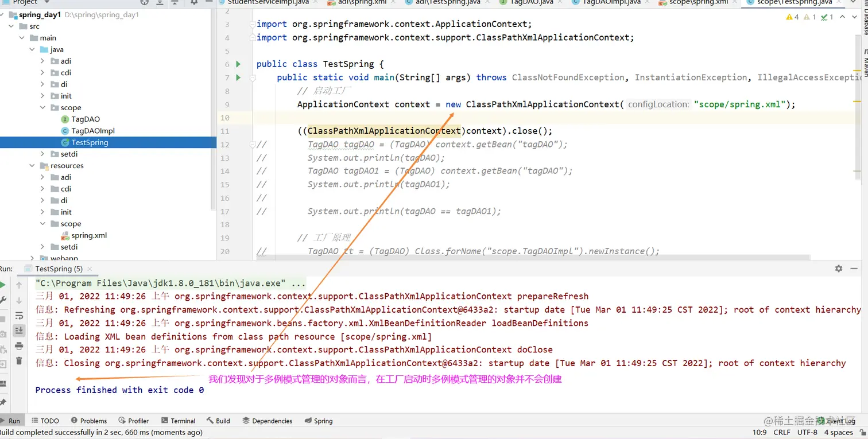Screen dimensions: 868x439
Task: Open the TODO tool window
Action: coord(45,421)
